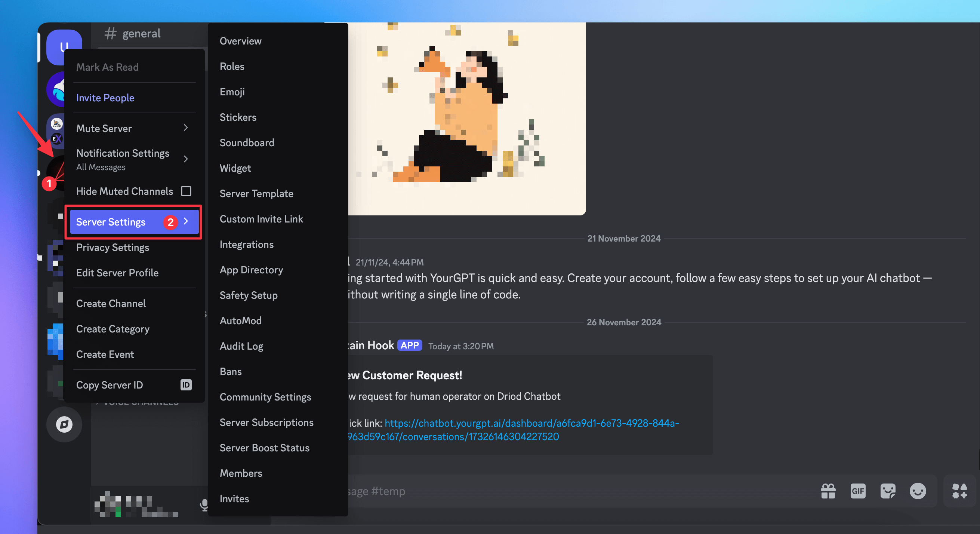The width and height of the screenshot is (980, 534).
Task: Click New Customer Request embed title
Action: tap(405, 375)
